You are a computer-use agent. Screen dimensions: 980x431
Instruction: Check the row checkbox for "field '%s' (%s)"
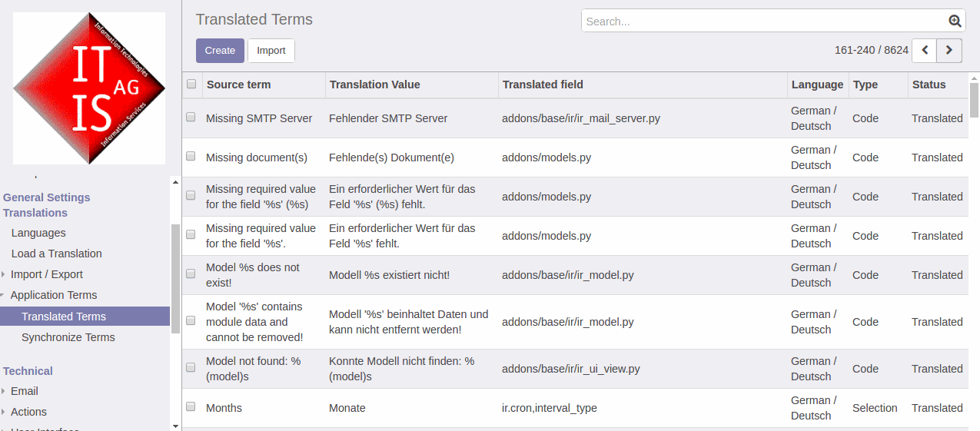coord(191,196)
